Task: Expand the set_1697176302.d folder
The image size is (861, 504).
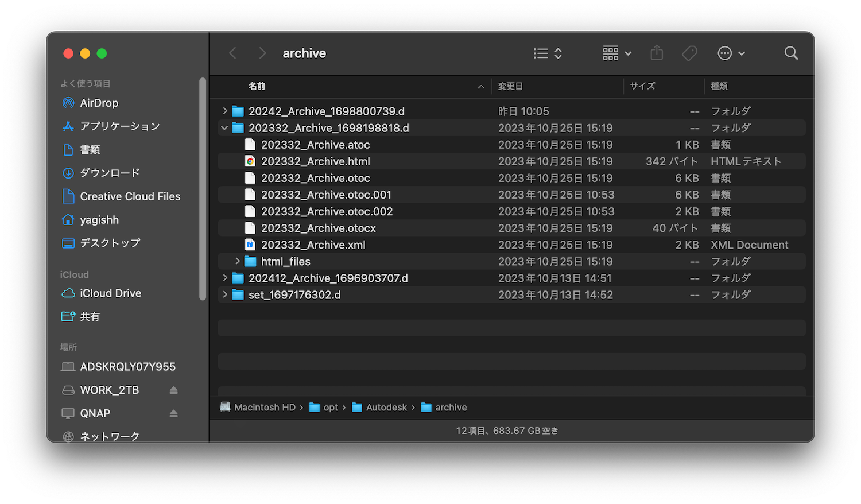Action: tap(225, 294)
